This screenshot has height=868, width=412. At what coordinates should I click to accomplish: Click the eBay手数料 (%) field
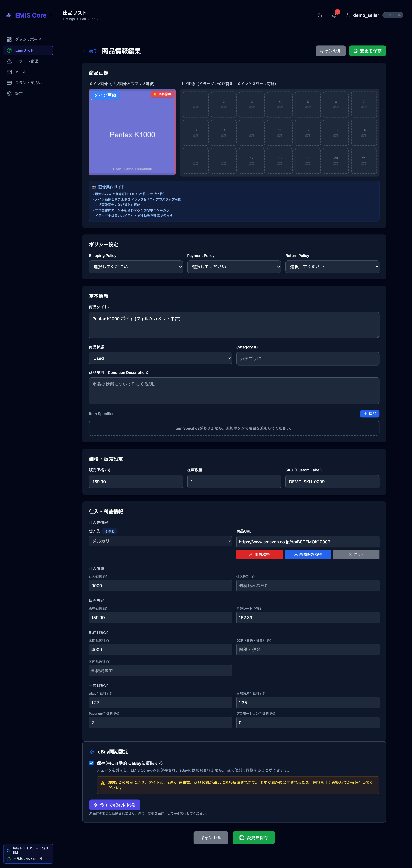click(x=160, y=703)
